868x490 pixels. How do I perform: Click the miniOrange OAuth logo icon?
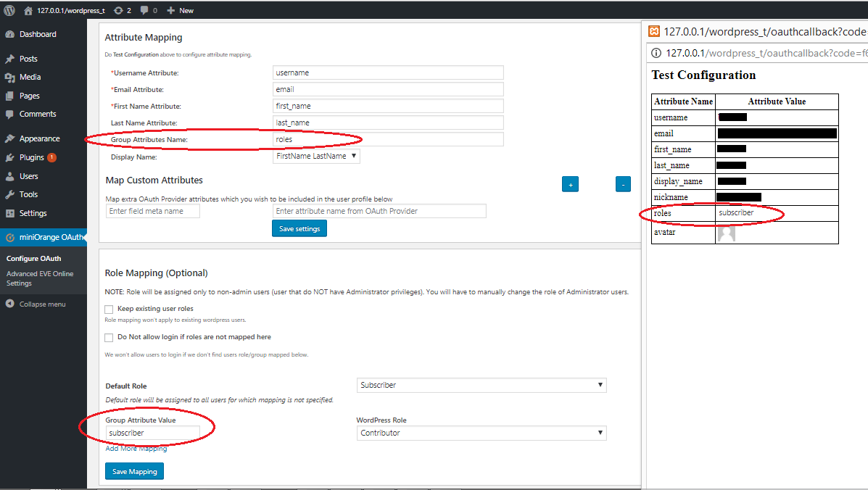[x=10, y=237]
